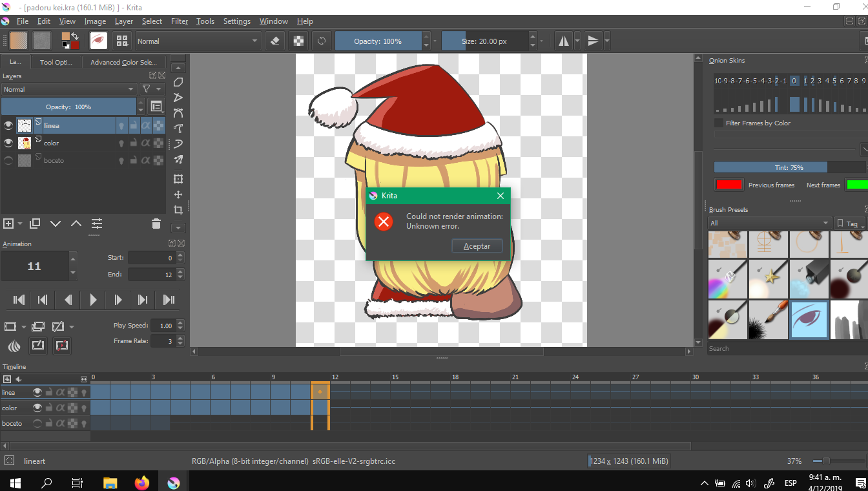Switch to the Tool Options tab
Viewport: 868px width, 491px height.
coord(56,62)
